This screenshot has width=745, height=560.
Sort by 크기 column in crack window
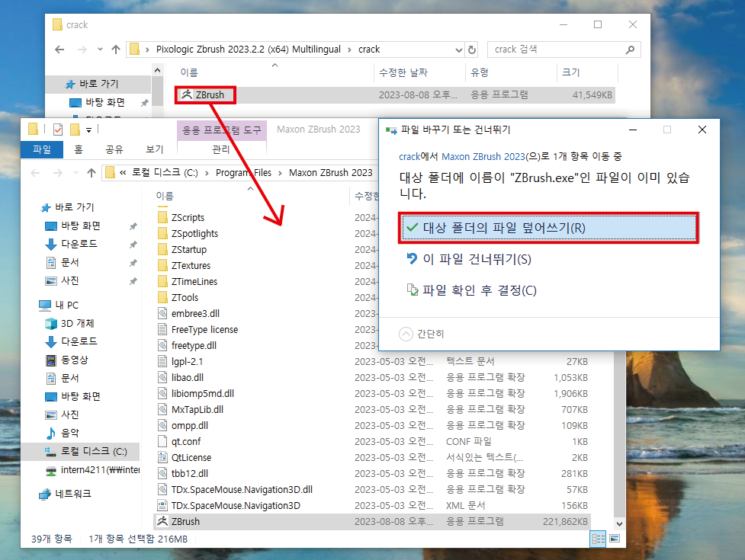570,72
